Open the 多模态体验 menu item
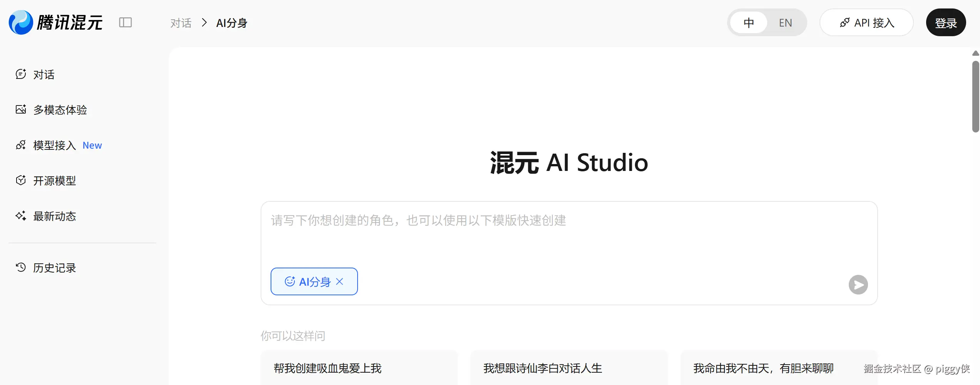 click(x=82, y=110)
